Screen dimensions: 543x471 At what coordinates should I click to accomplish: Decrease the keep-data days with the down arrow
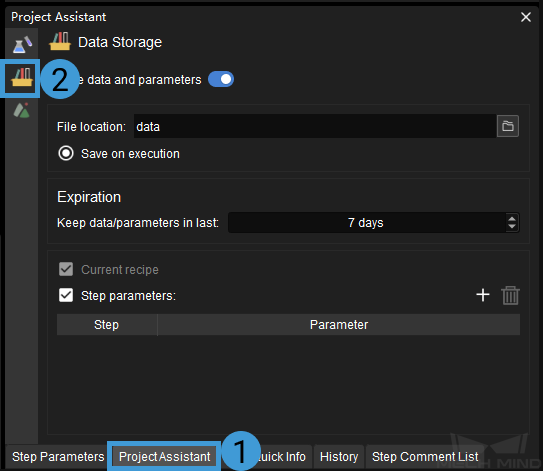pyautogui.click(x=511, y=227)
